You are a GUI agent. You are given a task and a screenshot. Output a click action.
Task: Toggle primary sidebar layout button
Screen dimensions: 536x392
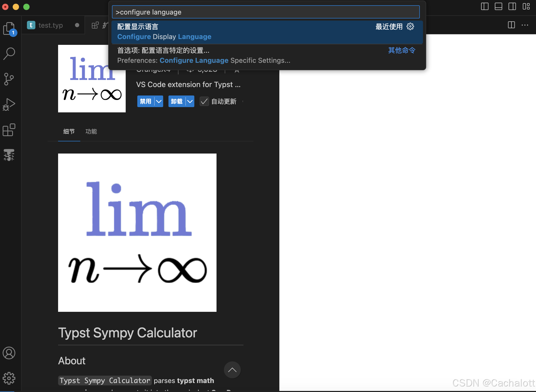(485, 6)
